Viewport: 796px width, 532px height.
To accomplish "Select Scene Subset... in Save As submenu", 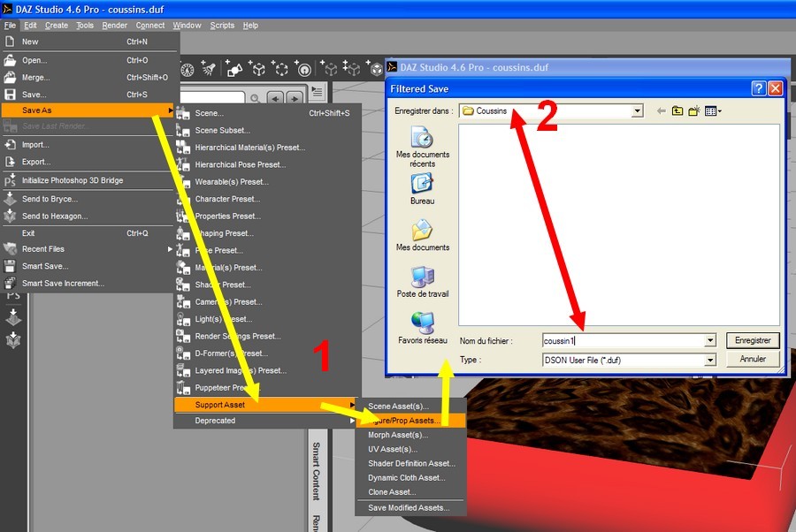I will (x=266, y=130).
